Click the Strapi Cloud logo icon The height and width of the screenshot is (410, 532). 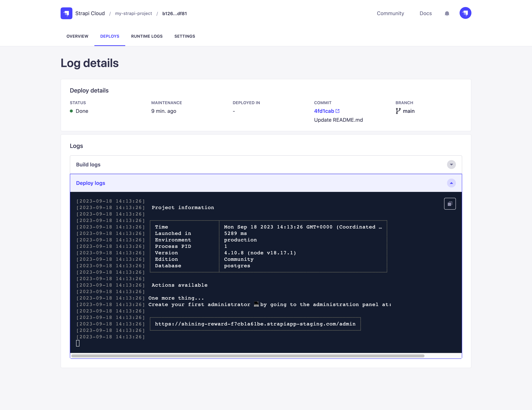pyautogui.click(x=66, y=13)
